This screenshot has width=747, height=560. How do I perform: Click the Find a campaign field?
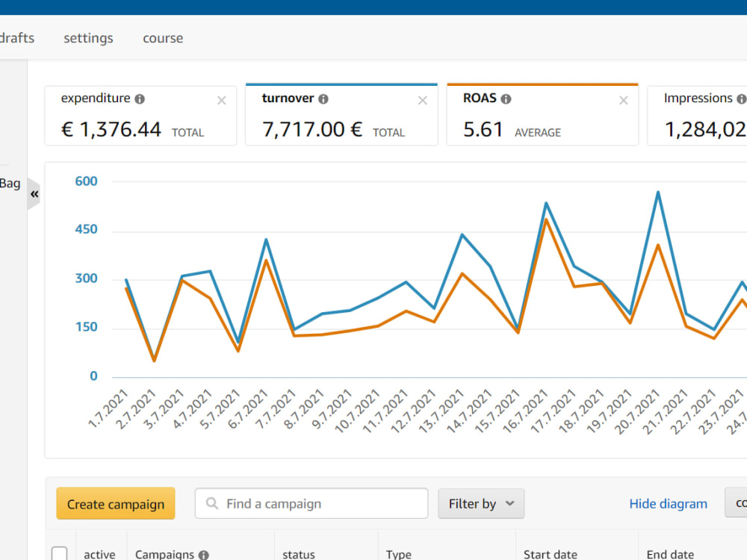(x=311, y=503)
